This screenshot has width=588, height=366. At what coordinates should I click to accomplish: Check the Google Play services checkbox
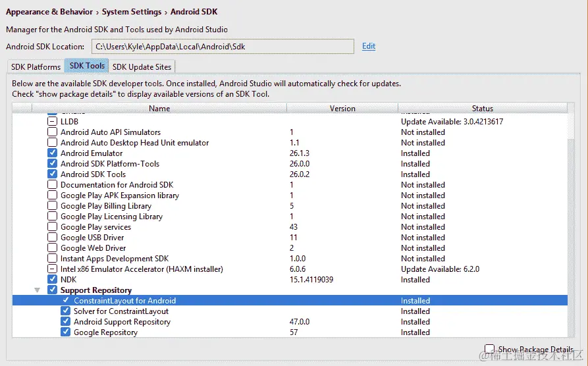(x=52, y=227)
